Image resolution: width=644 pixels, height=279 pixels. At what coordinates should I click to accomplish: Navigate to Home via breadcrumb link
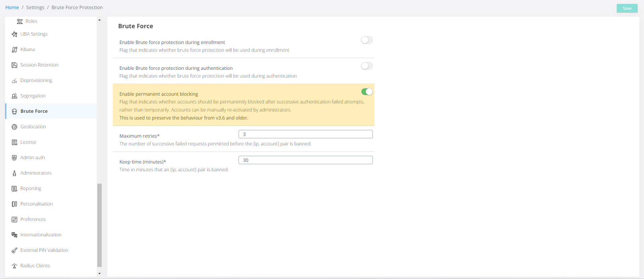point(12,7)
